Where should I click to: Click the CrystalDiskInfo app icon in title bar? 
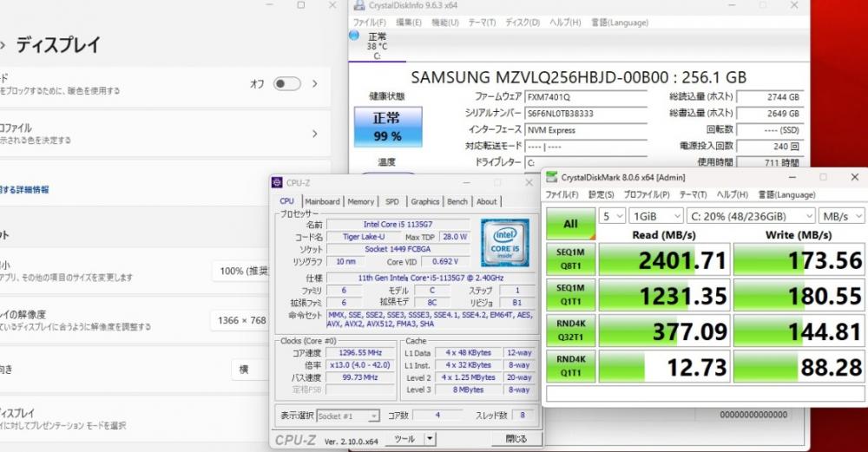[359, 5]
